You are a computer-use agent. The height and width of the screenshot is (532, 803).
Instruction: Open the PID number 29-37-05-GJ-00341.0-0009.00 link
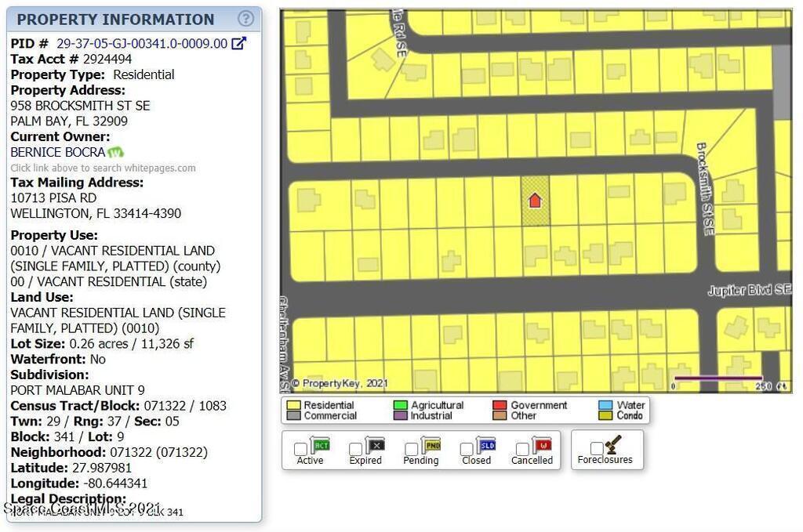coord(142,44)
